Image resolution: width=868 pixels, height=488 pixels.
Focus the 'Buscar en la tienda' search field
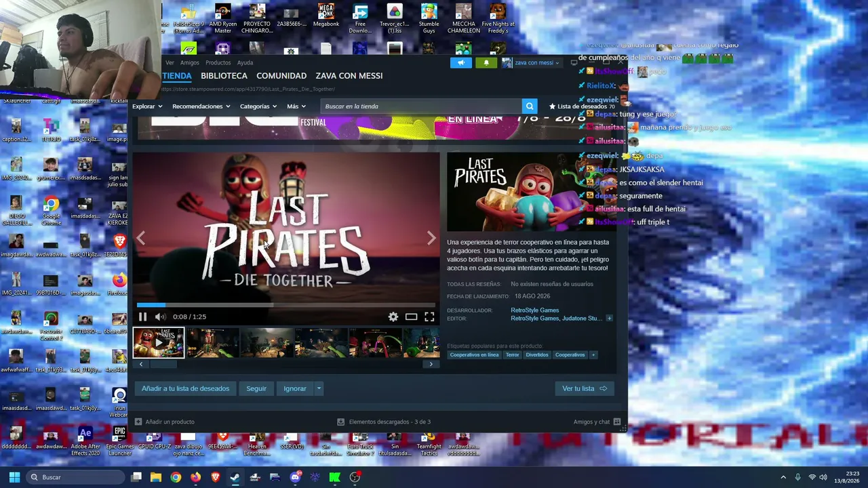click(421, 106)
